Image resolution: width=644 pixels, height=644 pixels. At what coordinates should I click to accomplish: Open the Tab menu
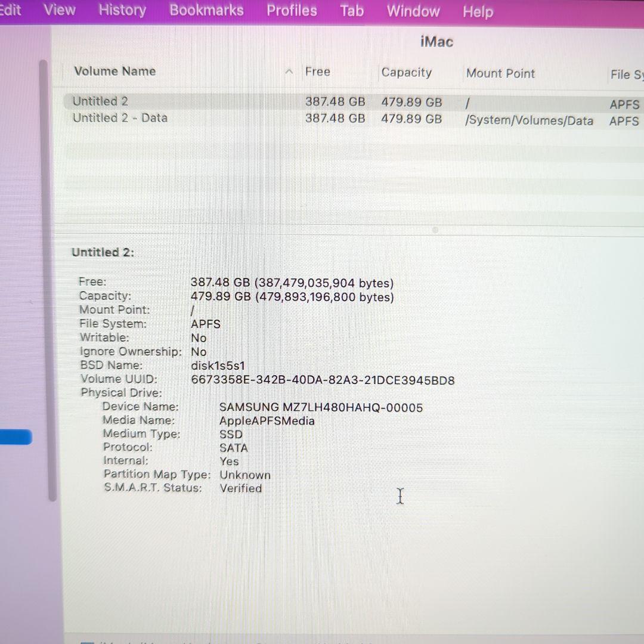point(351,10)
